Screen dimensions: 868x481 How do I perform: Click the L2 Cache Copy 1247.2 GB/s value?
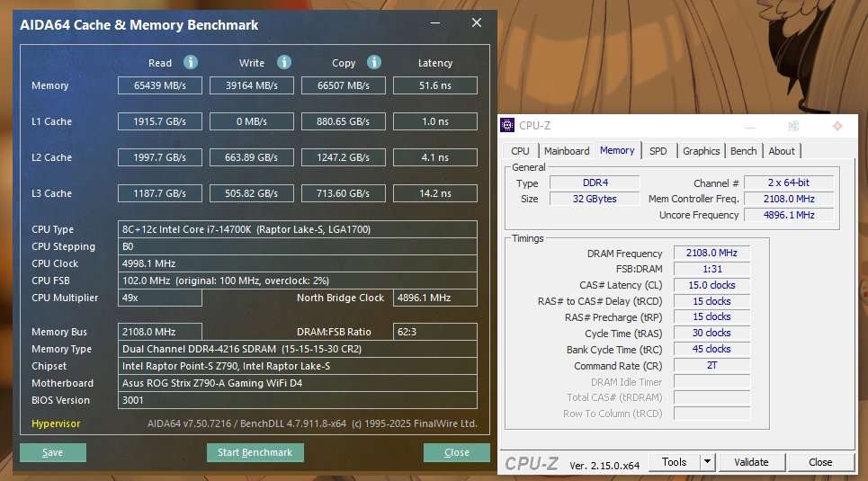[344, 157]
